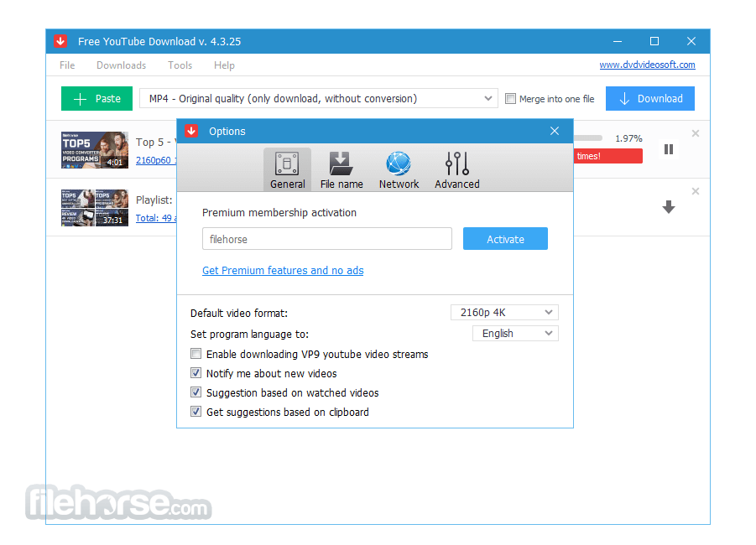756x545 pixels.
Task: Switch to the Advanced options tab
Action: point(457,169)
